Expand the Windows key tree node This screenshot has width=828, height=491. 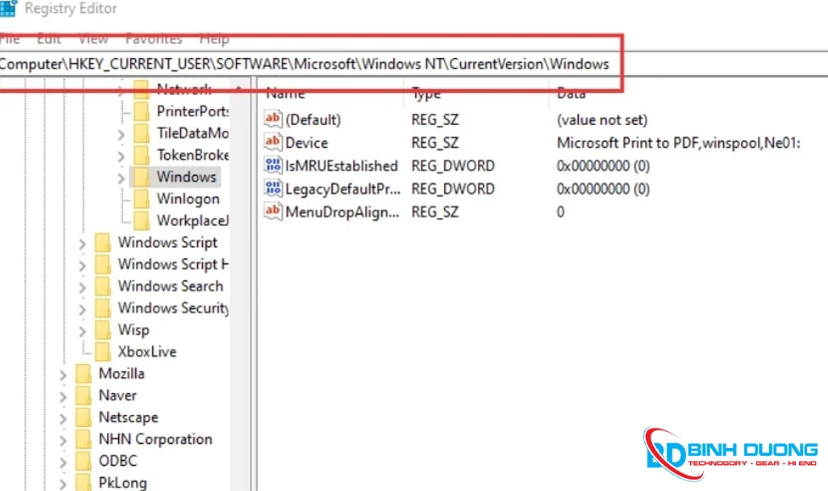[121, 178]
